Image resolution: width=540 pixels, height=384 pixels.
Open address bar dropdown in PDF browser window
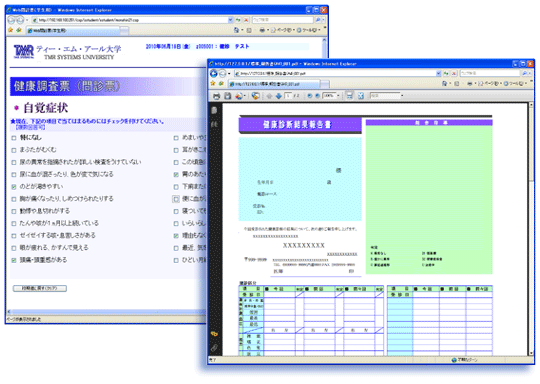point(438,73)
